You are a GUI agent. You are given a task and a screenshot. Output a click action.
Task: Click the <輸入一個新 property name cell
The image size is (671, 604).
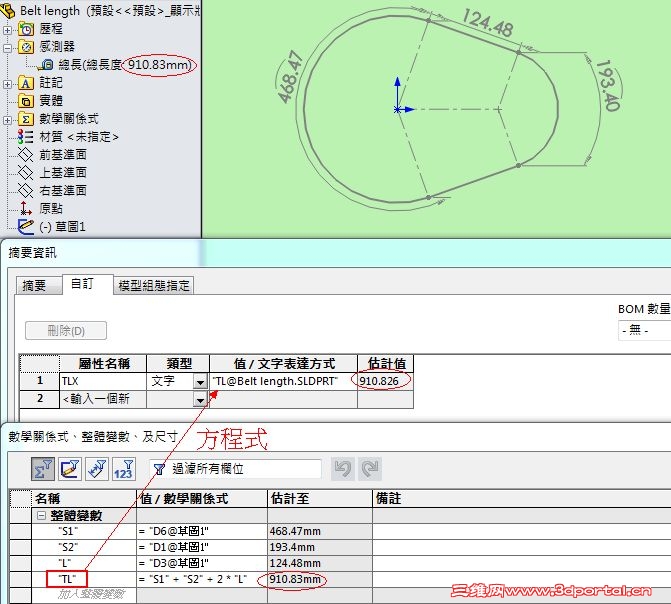click(103, 399)
